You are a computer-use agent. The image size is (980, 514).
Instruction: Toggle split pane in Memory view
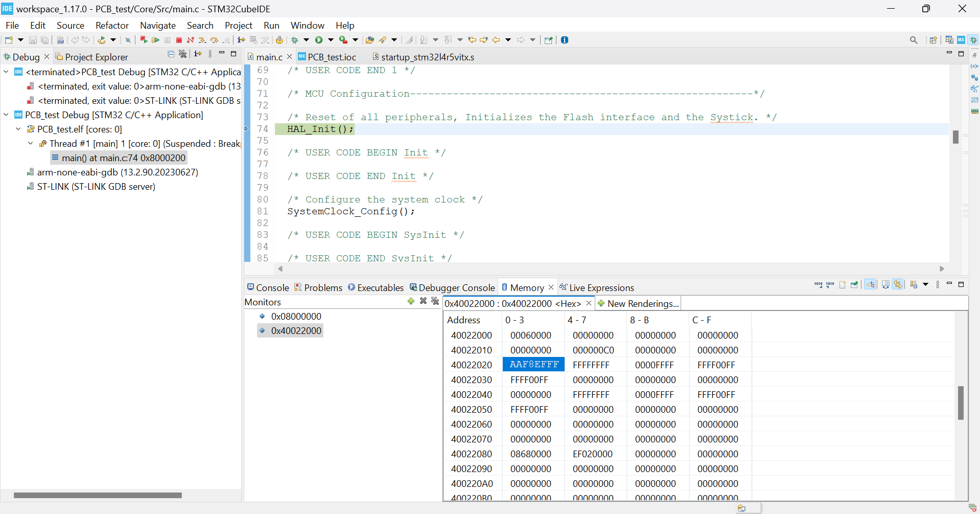click(885, 285)
